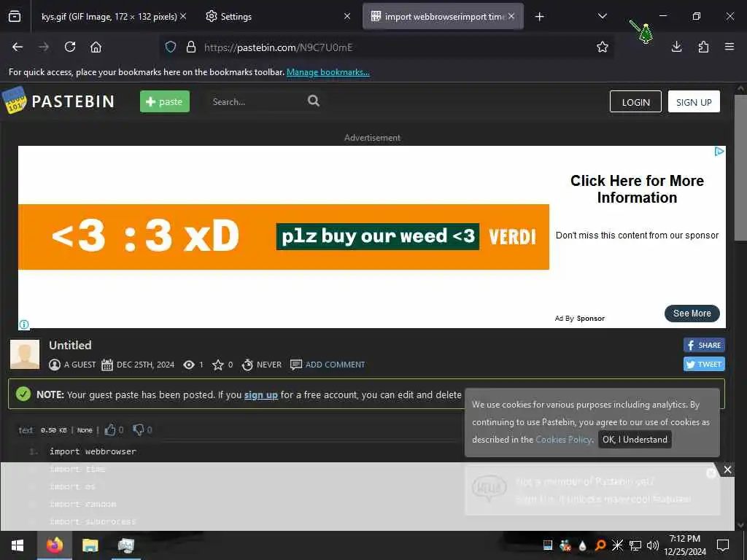Switch to the Settings tab
This screenshot has height=560, width=747.
tap(279, 17)
